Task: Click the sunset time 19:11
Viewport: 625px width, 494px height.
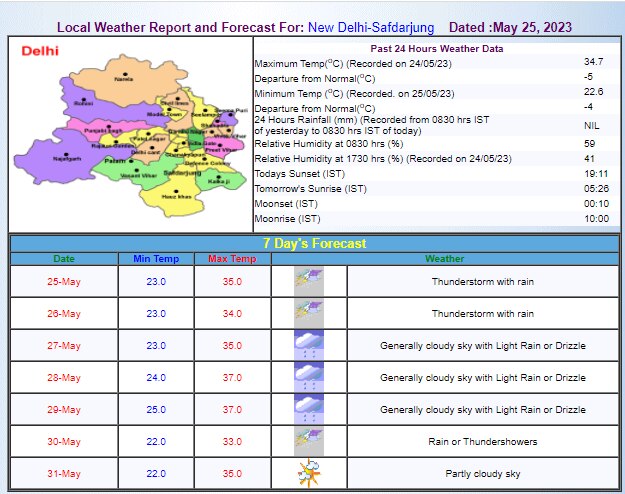Action: tap(596, 174)
